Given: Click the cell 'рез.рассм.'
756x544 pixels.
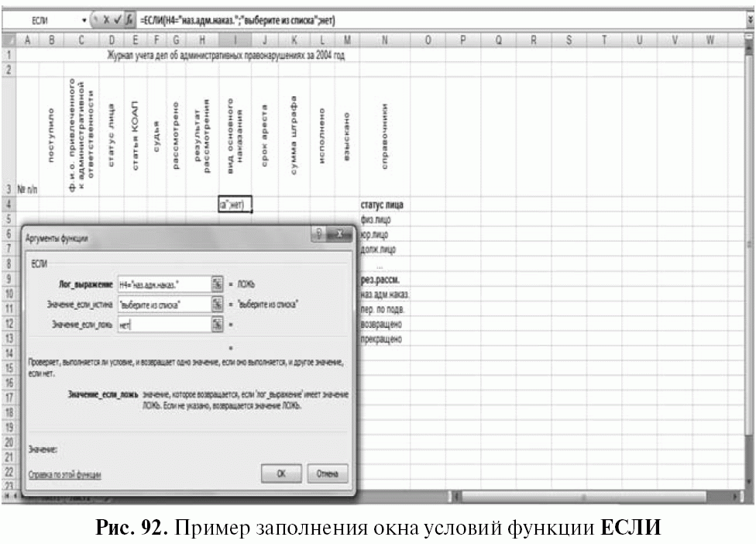Looking at the screenshot, I should click(384, 279).
